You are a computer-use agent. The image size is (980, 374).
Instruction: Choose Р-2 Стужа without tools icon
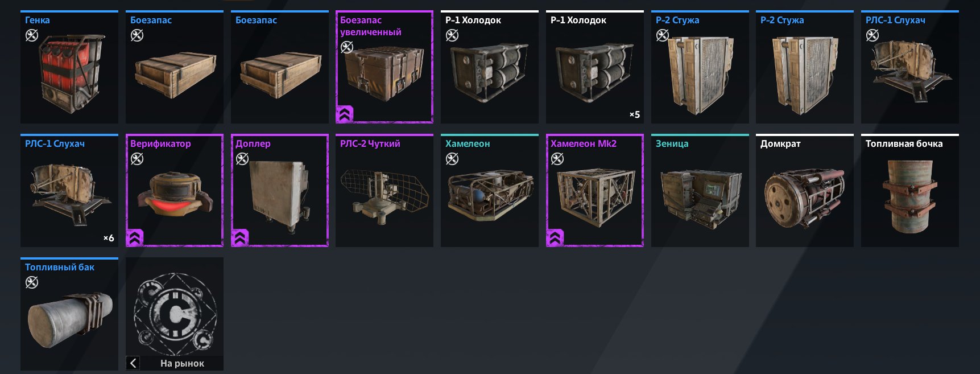coord(805,67)
